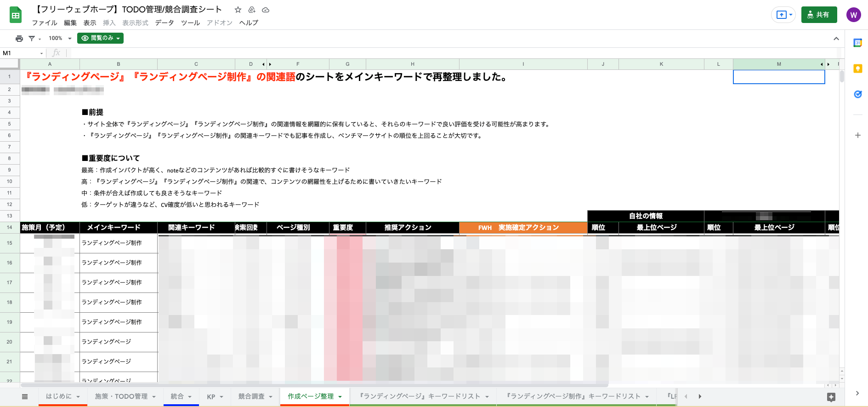Open 施策・TODO管理 tab dropdown arrow
The width and height of the screenshot is (868, 407).
(154, 397)
